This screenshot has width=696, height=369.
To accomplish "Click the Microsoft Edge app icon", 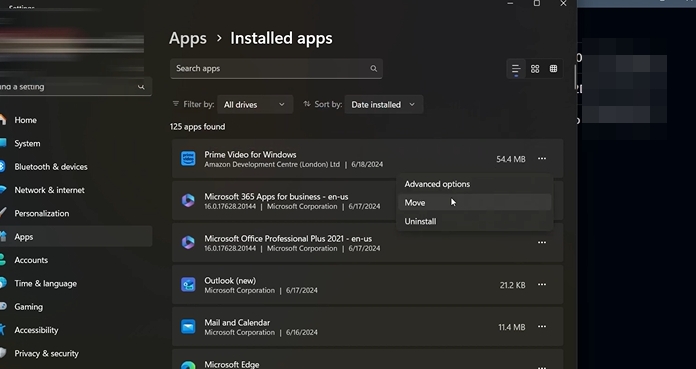I will pyautogui.click(x=188, y=365).
